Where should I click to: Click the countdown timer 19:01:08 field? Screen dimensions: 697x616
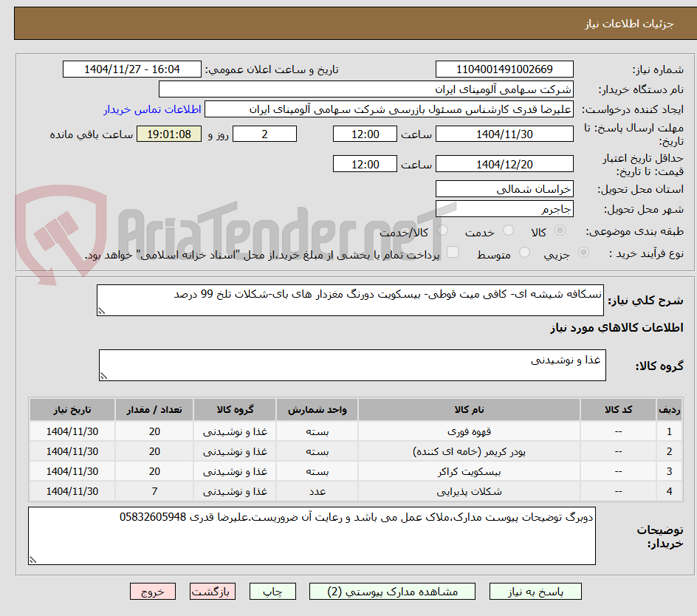point(169,134)
